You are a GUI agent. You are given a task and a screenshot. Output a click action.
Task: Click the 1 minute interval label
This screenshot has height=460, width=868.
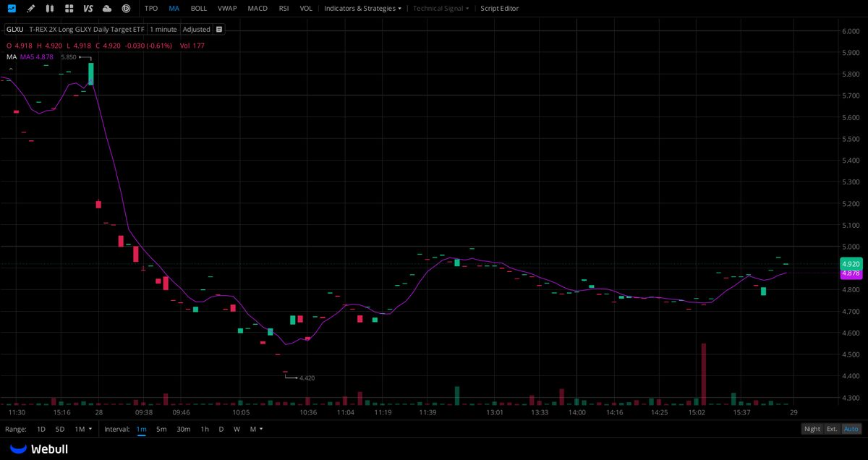pos(163,30)
